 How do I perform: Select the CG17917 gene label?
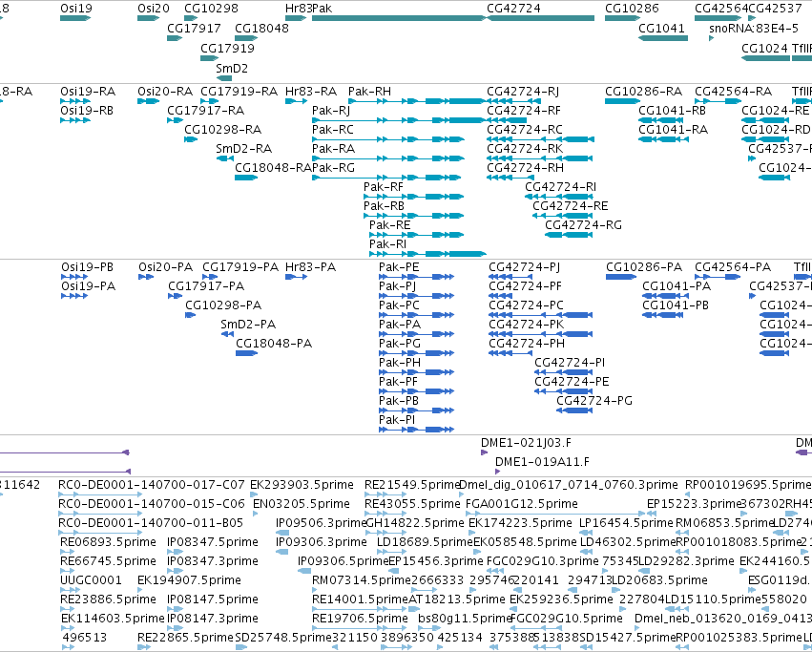(x=195, y=28)
